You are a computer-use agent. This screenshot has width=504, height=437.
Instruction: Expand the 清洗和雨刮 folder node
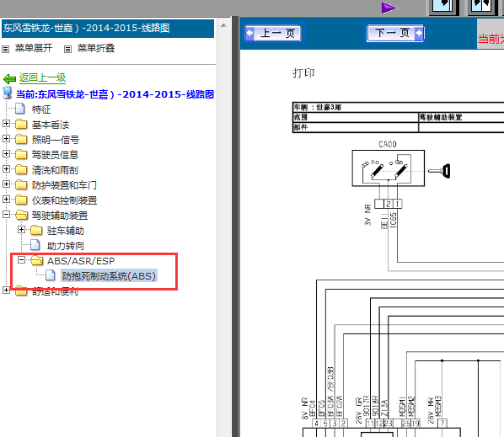[6, 168]
